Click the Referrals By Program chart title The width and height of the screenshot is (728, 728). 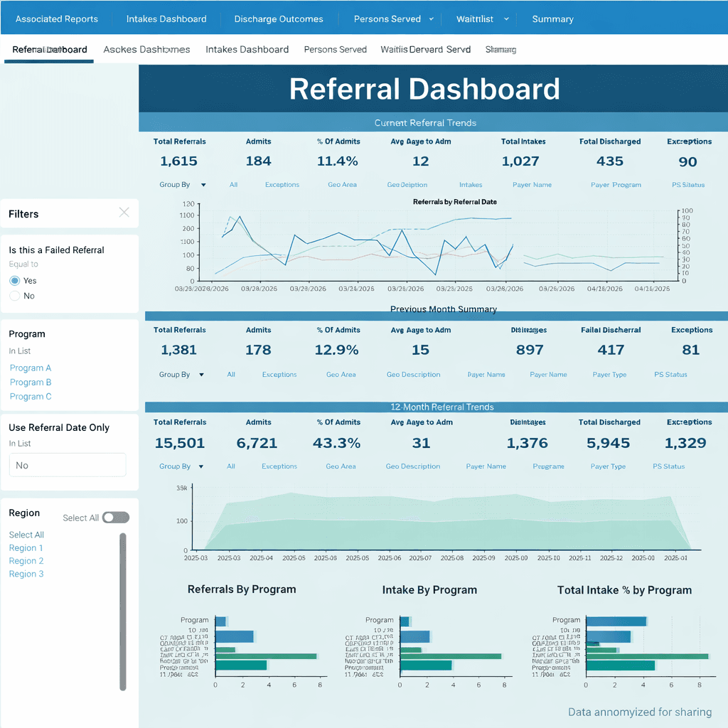(242, 589)
